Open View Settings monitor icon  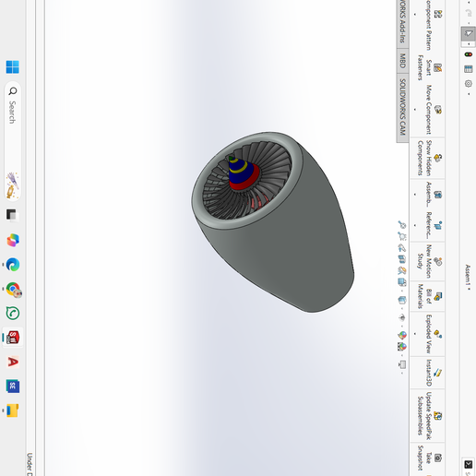[402, 364]
